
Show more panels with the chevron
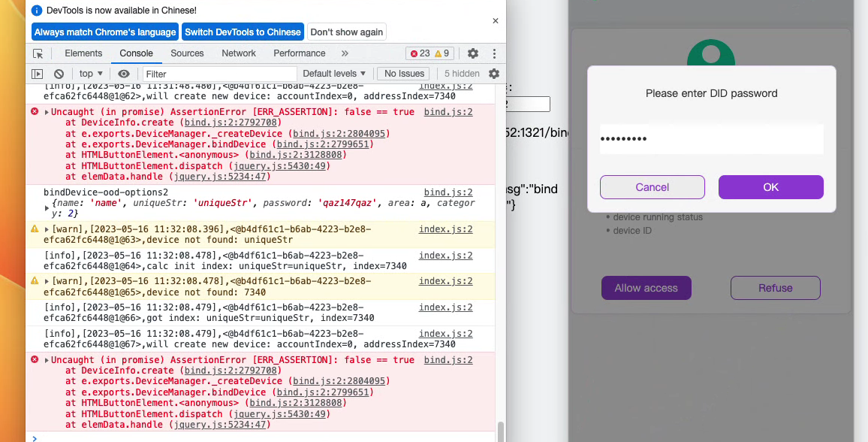(x=344, y=53)
